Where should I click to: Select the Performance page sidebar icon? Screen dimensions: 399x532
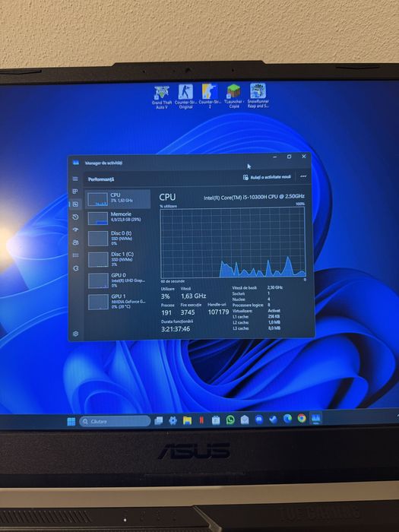tap(75, 204)
